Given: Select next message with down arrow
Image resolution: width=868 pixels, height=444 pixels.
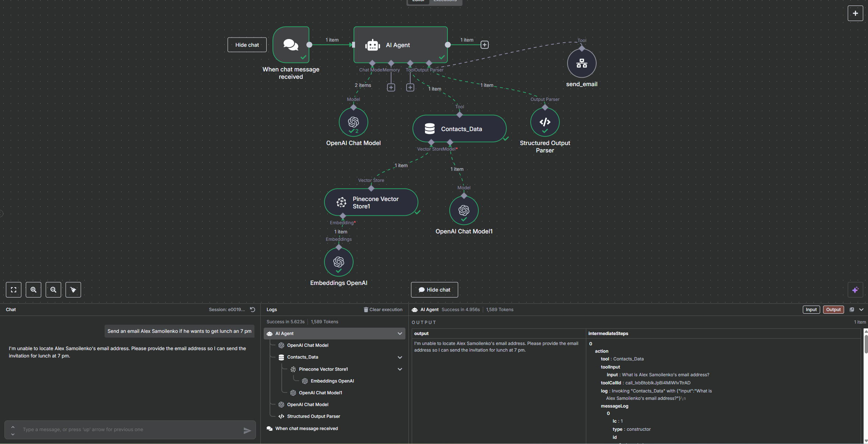Looking at the screenshot, I should [13, 434].
